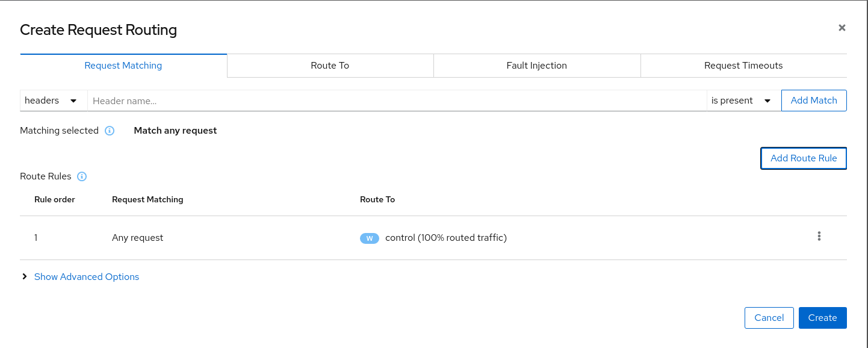Open the Request Timeouts tab
The image size is (868, 348).
click(x=743, y=65)
